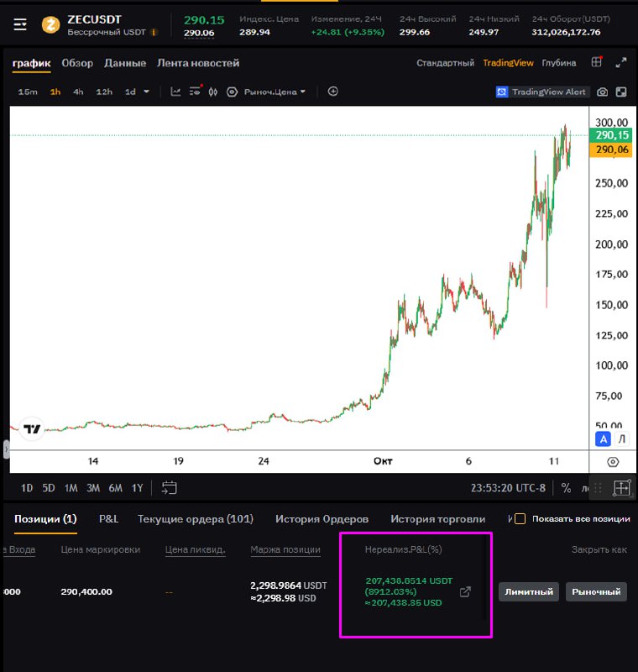Toggle percent scale mode

pos(566,488)
